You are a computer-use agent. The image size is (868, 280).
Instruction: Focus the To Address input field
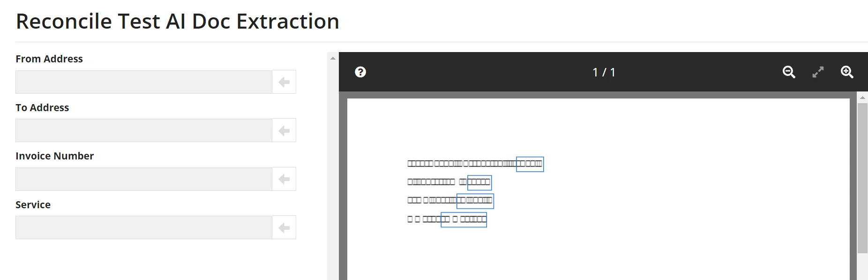click(x=144, y=130)
